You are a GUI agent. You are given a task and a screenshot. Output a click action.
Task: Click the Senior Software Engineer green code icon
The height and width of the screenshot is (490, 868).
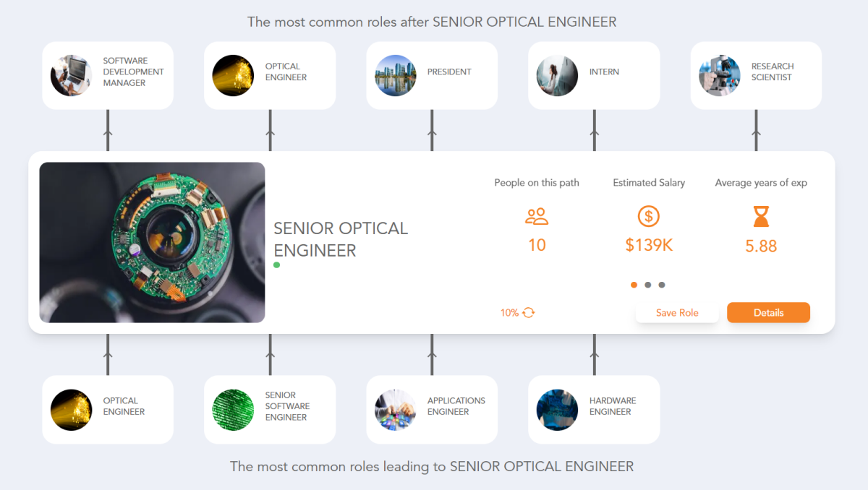(x=233, y=409)
